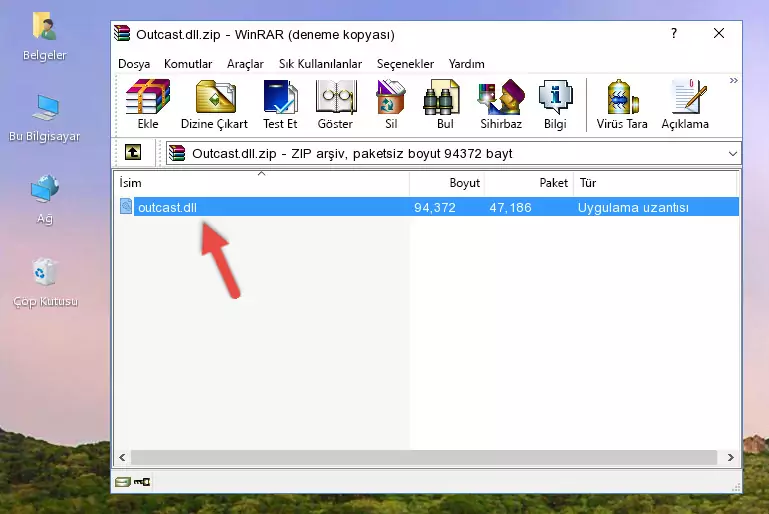Click the horizontal scrollbar track
Viewport: 769px width, 514px height.
(424, 458)
